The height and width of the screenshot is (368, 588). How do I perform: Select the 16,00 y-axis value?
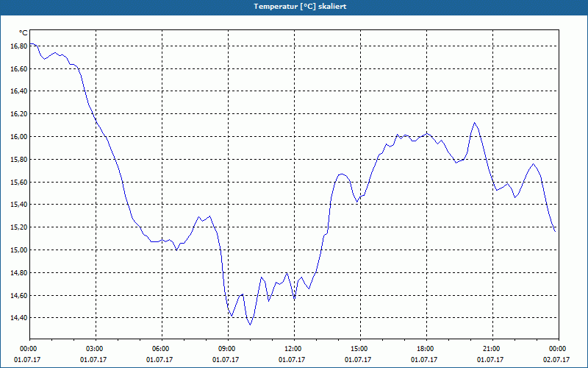[x=19, y=137]
